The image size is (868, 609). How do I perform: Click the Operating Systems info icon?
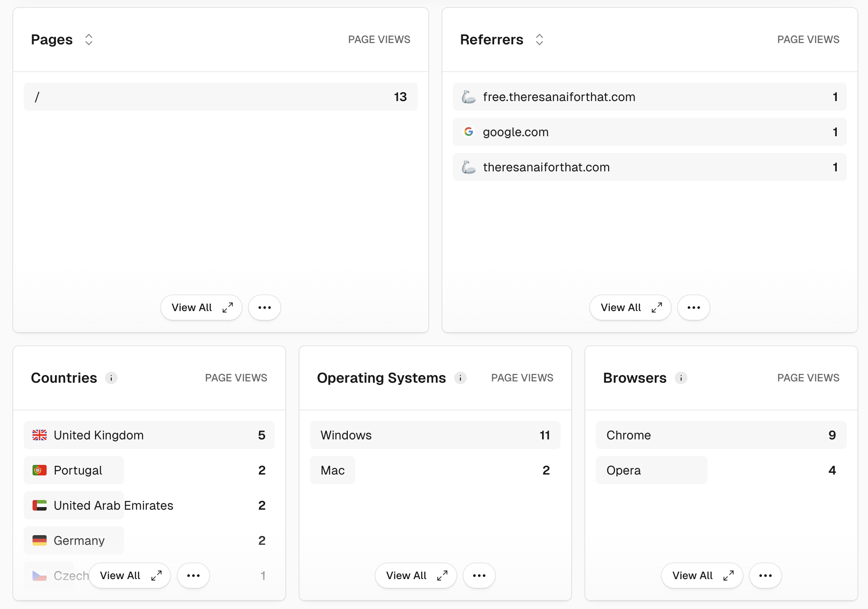[460, 378]
